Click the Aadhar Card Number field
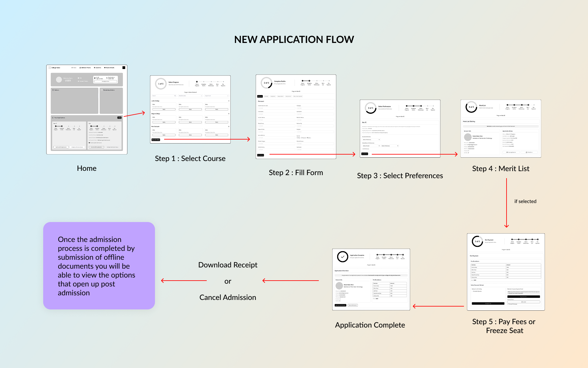The image size is (588, 368). point(277,108)
